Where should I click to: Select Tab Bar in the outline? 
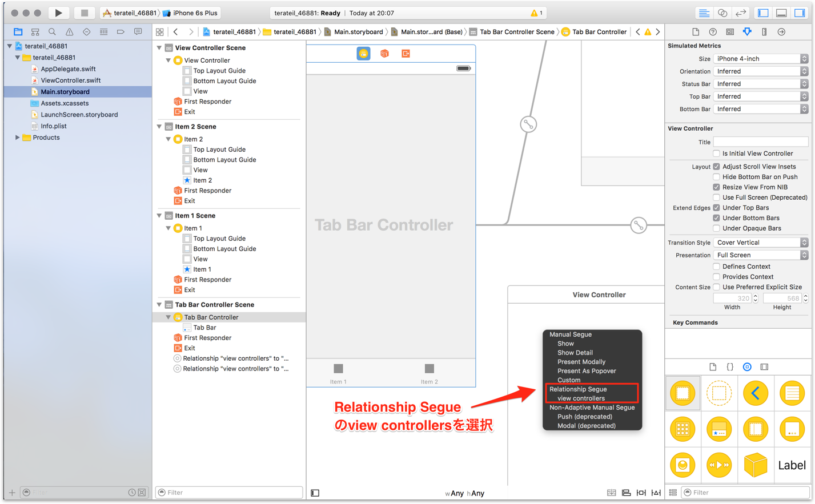204,328
